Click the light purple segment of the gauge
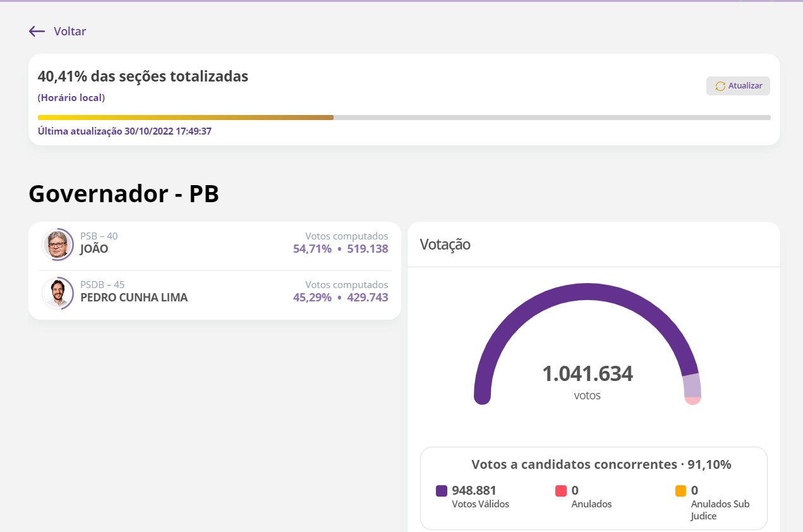 coord(692,385)
